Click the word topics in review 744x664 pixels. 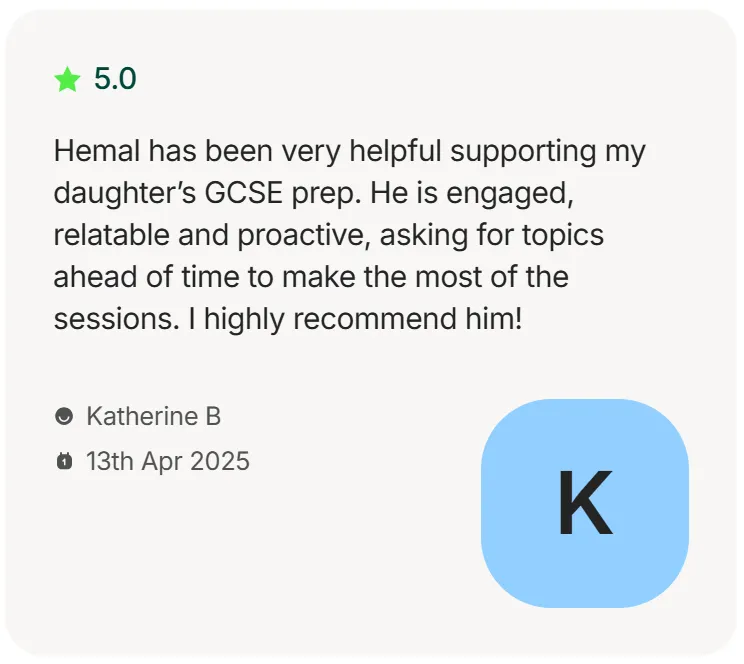(563, 236)
